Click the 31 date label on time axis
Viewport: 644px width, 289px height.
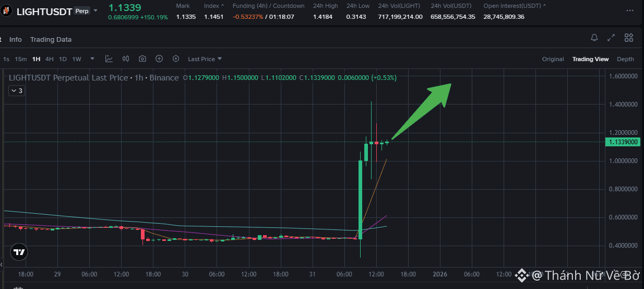313,274
